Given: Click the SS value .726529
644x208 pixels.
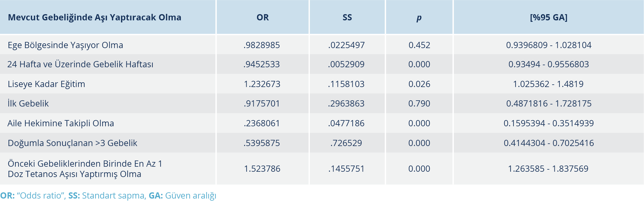Looking at the screenshot, I should tap(346, 143).
